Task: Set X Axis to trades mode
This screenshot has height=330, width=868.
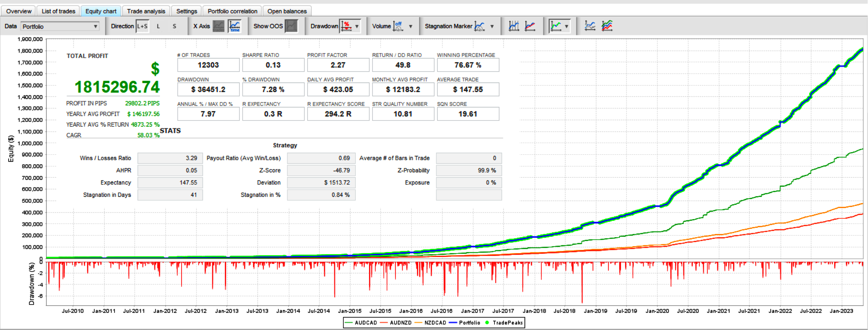Action: pyautogui.click(x=219, y=26)
